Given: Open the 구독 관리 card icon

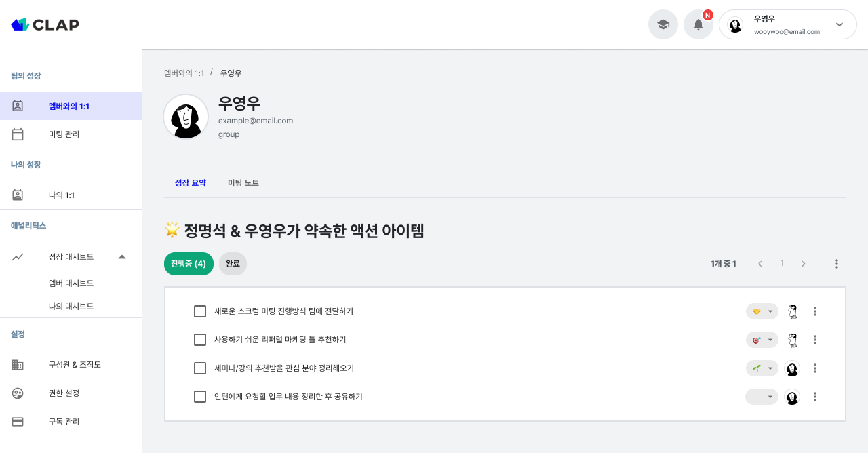Looking at the screenshot, I should pyautogui.click(x=18, y=421).
